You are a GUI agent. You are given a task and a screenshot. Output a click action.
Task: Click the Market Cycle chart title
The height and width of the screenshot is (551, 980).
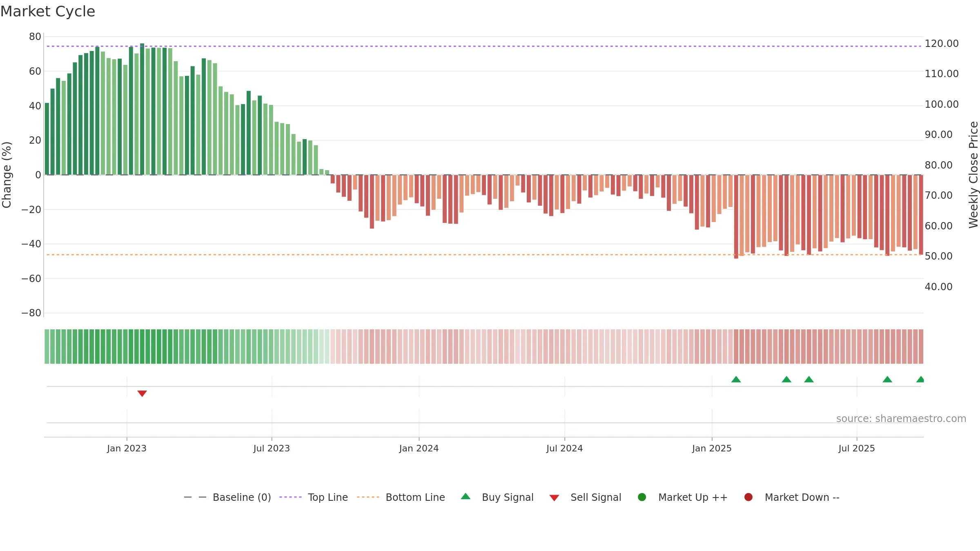tap(48, 11)
